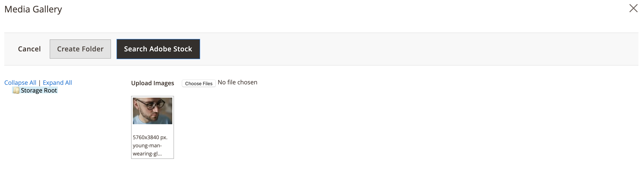The width and height of the screenshot is (644, 188).
Task: Open the Storage Root folder in the tree
Action: tap(39, 90)
